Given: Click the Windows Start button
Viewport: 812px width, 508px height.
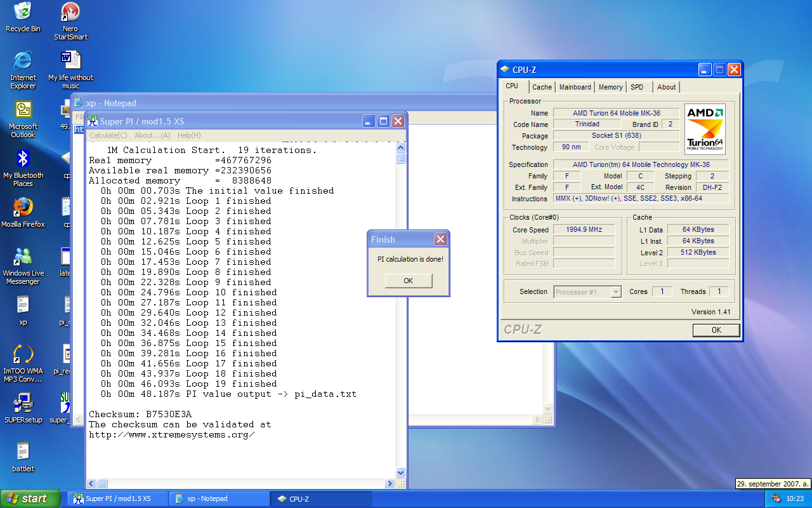Looking at the screenshot, I should [30, 498].
